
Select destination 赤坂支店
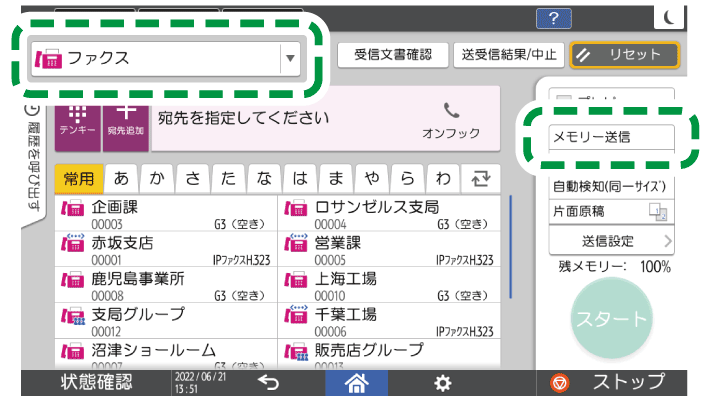click(166, 249)
